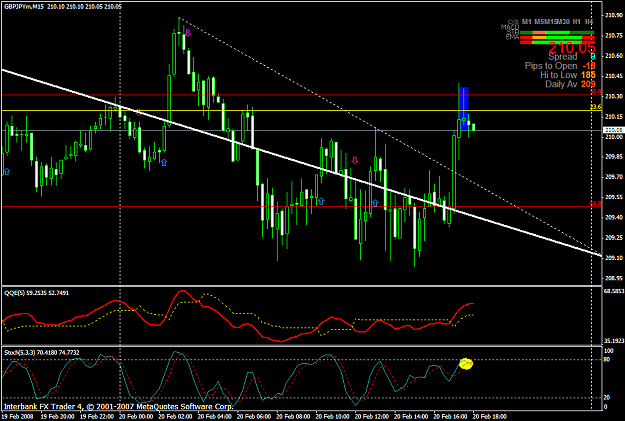Click the current price tag on the price axis
This screenshot has height=421, width=625.
[613, 130]
